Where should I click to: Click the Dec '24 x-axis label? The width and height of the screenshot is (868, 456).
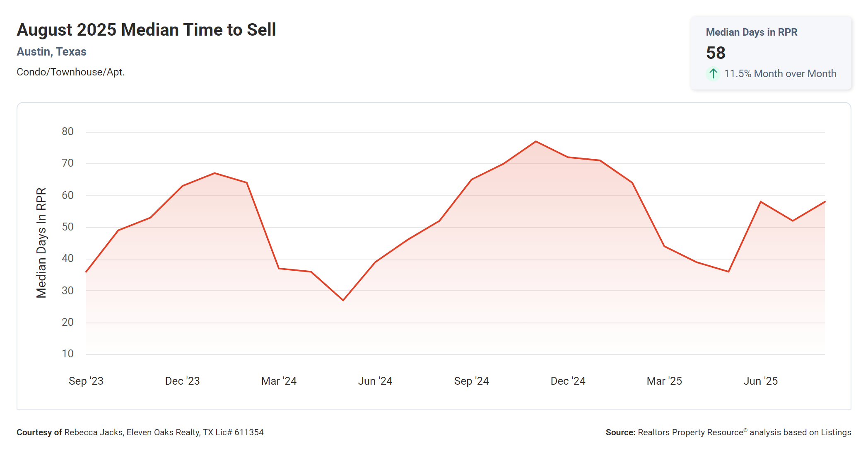568,381
